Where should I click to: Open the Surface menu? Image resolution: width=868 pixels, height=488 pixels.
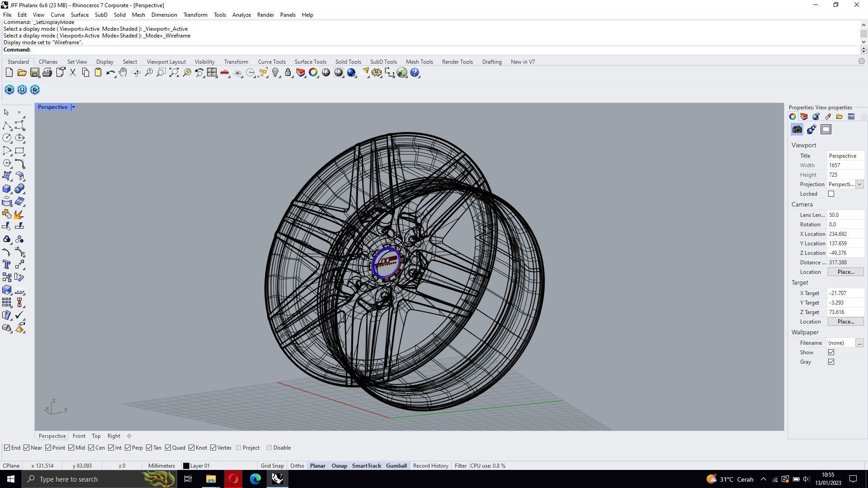pyautogui.click(x=80, y=15)
